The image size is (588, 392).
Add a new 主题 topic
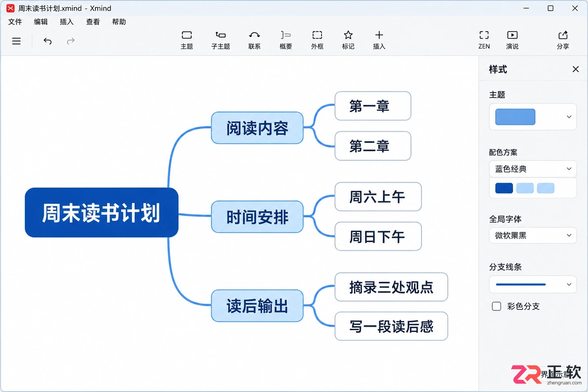(187, 40)
